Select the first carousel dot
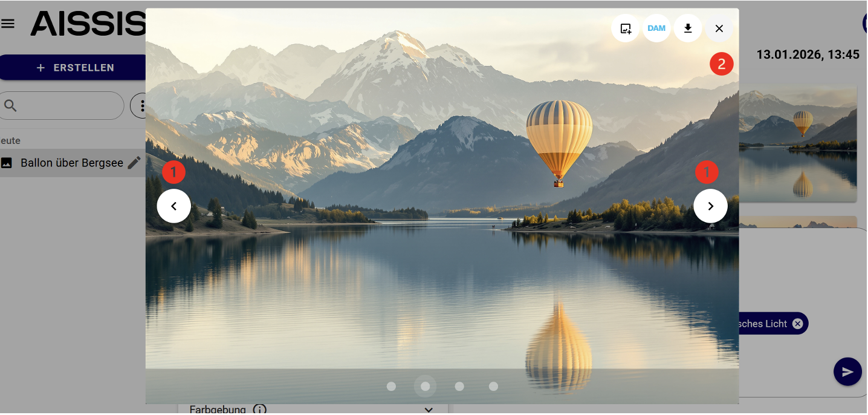 pyautogui.click(x=391, y=386)
